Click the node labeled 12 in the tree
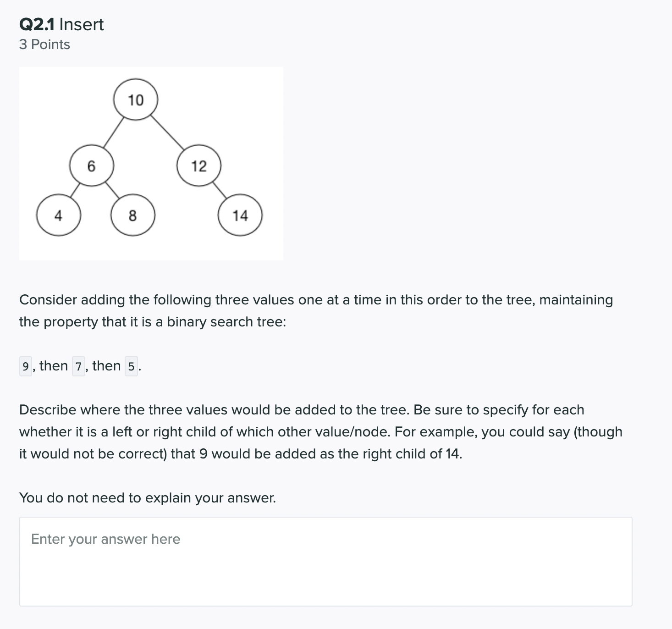Screen dimensions: 672x629 click(199, 166)
